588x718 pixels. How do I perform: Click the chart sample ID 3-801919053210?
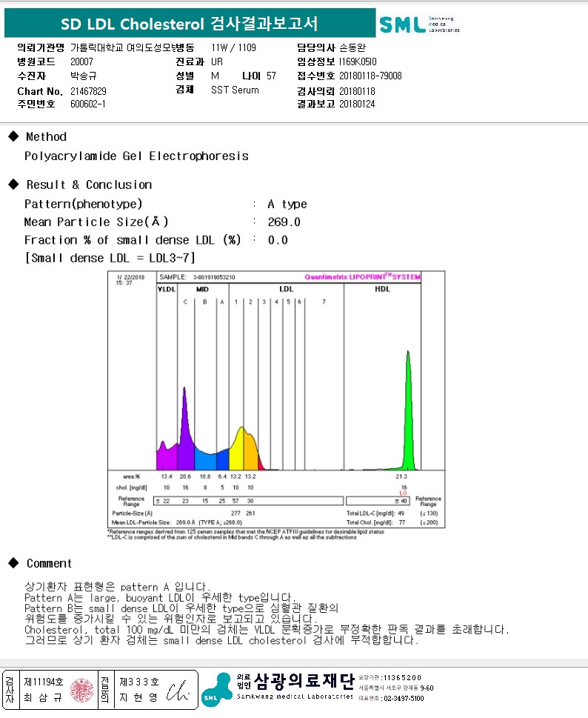coord(214,277)
